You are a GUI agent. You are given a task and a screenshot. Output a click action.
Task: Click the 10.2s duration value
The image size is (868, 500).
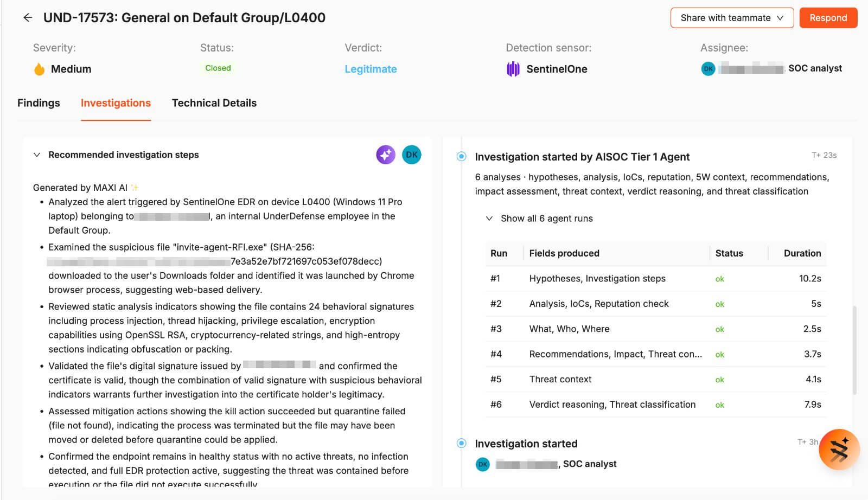(810, 279)
